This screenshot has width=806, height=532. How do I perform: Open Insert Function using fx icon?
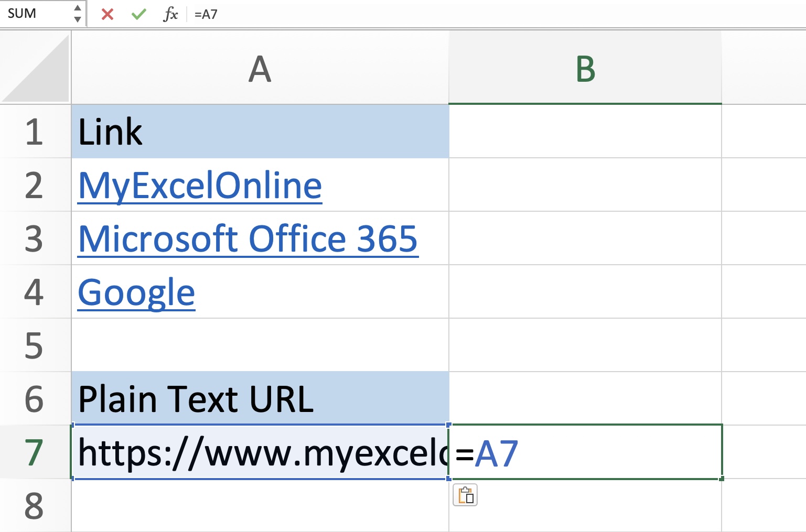(x=170, y=14)
